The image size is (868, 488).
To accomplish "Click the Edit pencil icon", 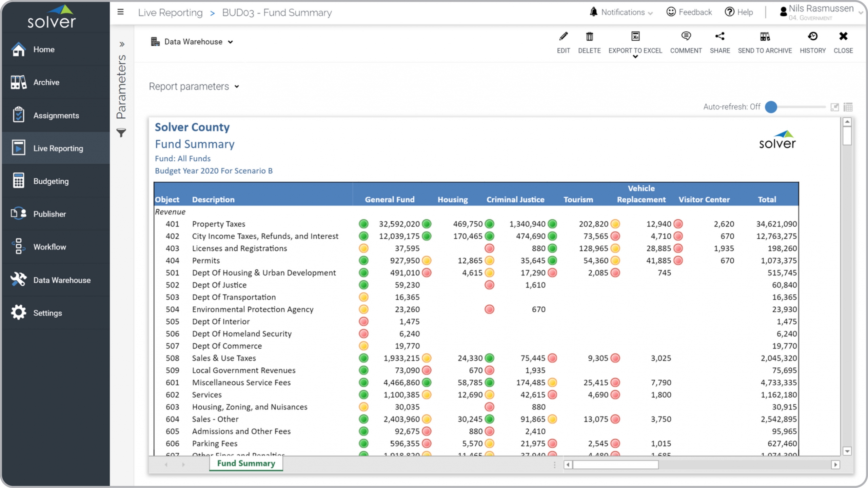I will point(563,37).
